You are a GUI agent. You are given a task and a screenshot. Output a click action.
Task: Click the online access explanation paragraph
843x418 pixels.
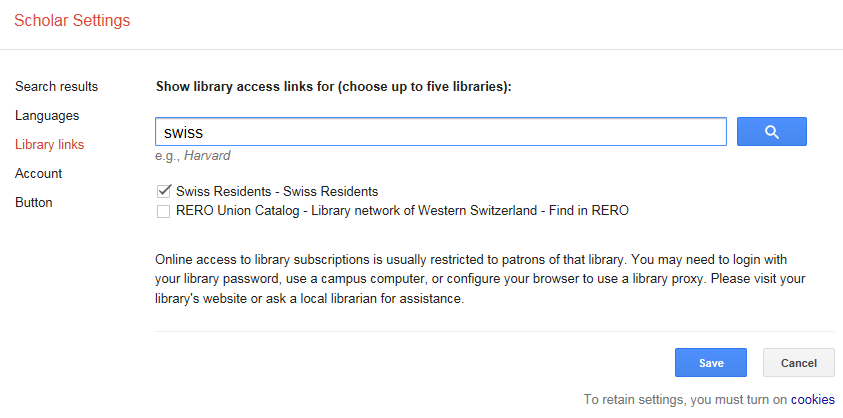tap(480, 279)
